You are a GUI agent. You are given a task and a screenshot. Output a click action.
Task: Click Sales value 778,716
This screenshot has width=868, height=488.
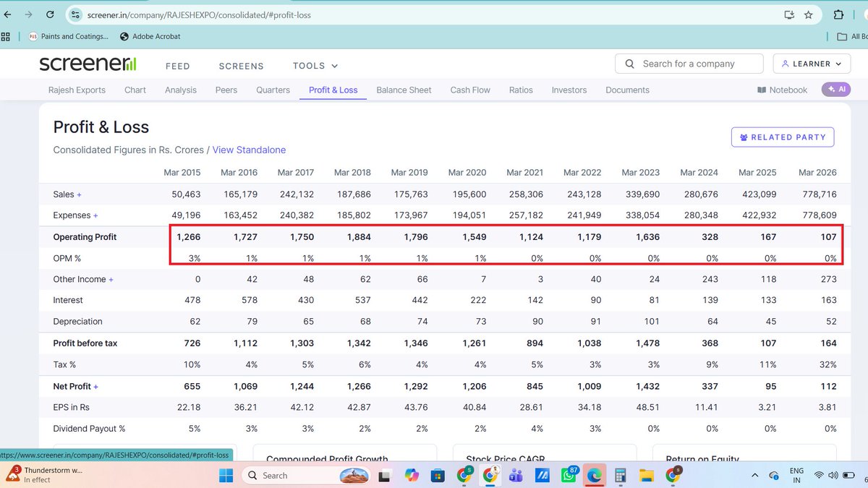coord(820,194)
